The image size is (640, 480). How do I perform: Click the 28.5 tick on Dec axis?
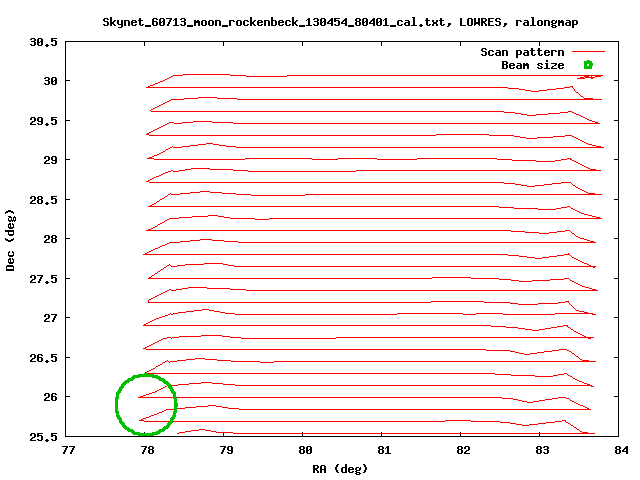coord(44,200)
